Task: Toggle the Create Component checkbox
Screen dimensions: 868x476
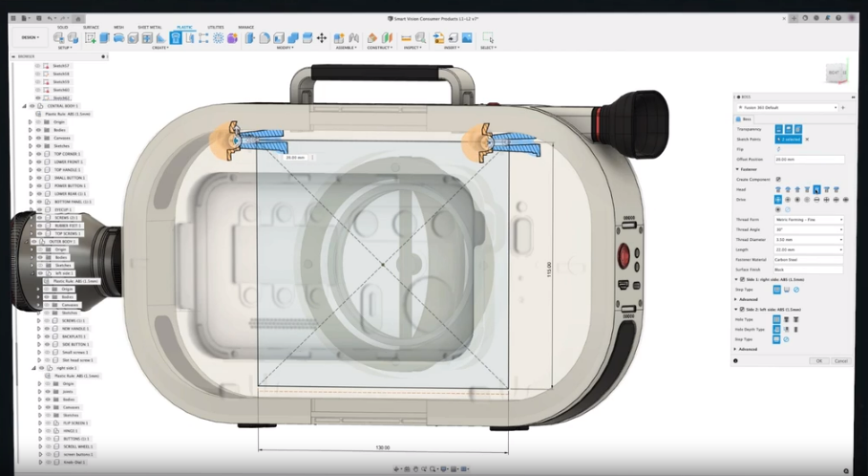Action: pos(778,180)
